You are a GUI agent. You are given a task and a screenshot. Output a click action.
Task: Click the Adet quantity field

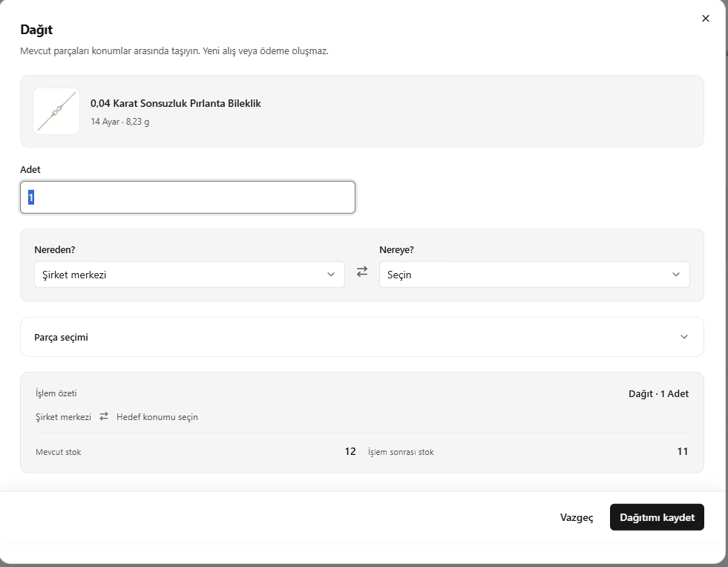coord(188,197)
